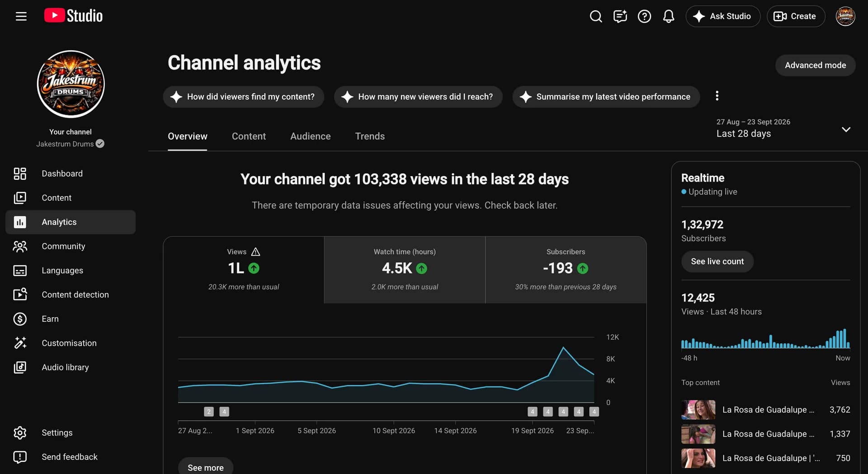This screenshot has height=474, width=868.
Task: Open more prompt options three-dot menu
Action: tap(717, 96)
